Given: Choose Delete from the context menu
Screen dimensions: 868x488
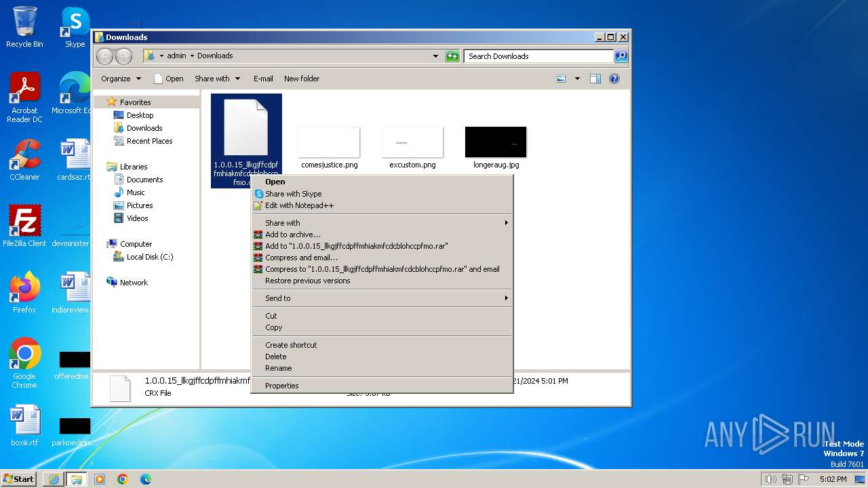Looking at the screenshot, I should [382, 357].
